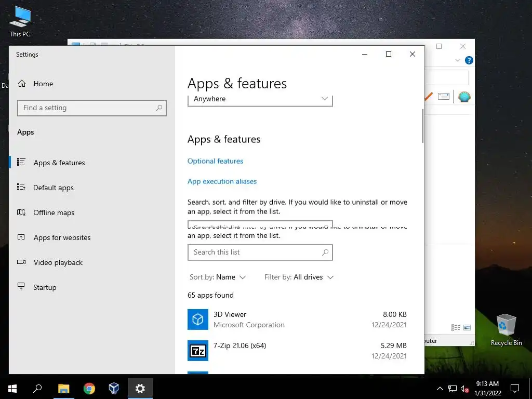Switch background window to large thumbnails view
The width and height of the screenshot is (532, 399).
[x=467, y=327]
